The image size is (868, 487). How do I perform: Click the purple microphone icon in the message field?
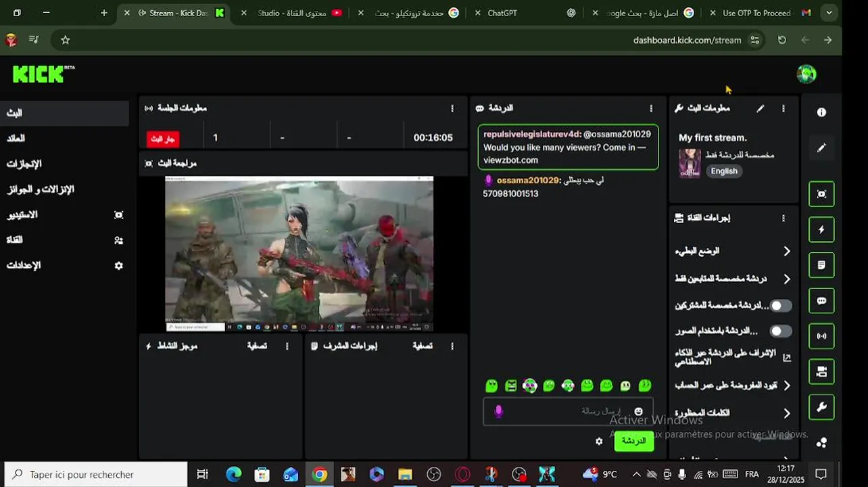499,411
